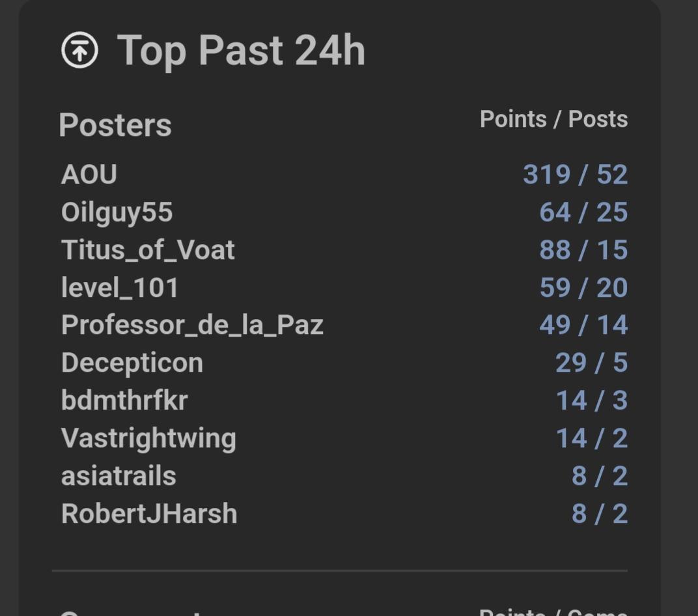The width and height of the screenshot is (698, 616).
Task: Select RobertJHarsh in posters list
Action: click(x=149, y=514)
